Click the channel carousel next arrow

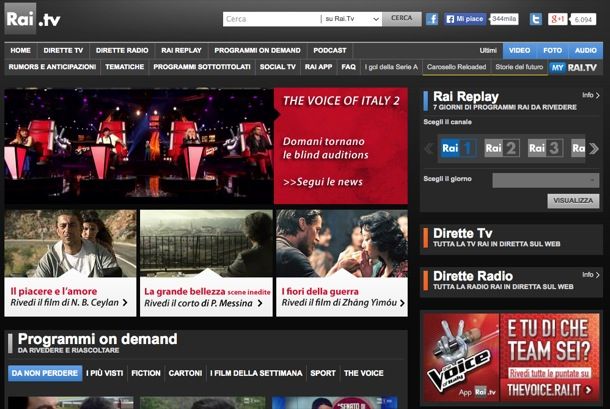tap(594, 148)
